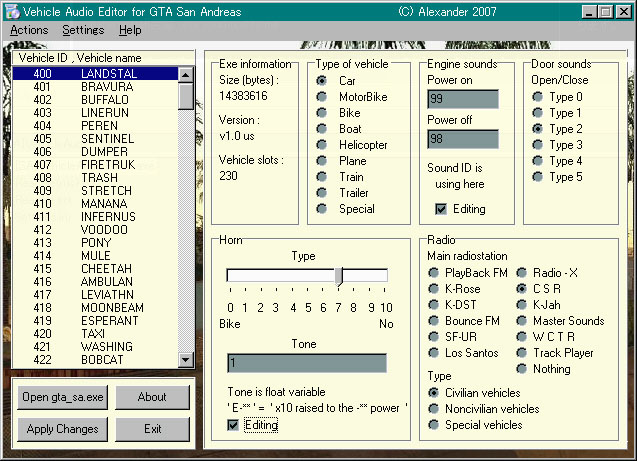This screenshot has width=637, height=461.
Task: Select door sound Type 0
Action: click(x=537, y=97)
